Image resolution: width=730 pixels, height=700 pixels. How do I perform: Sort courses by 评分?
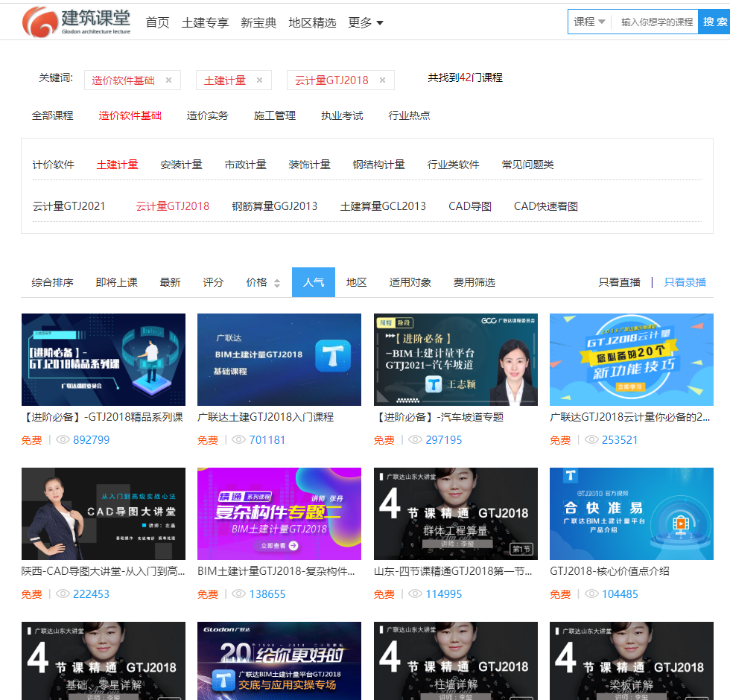coord(213,282)
